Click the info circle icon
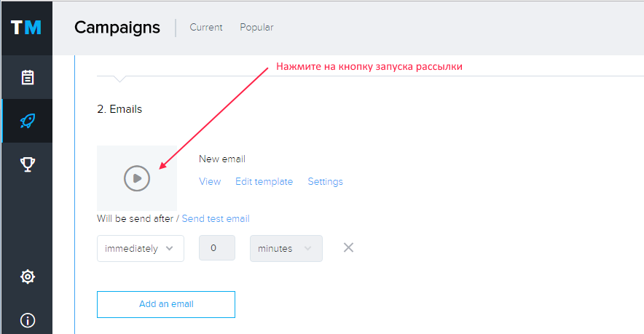This screenshot has width=644, height=334. pyautogui.click(x=28, y=320)
